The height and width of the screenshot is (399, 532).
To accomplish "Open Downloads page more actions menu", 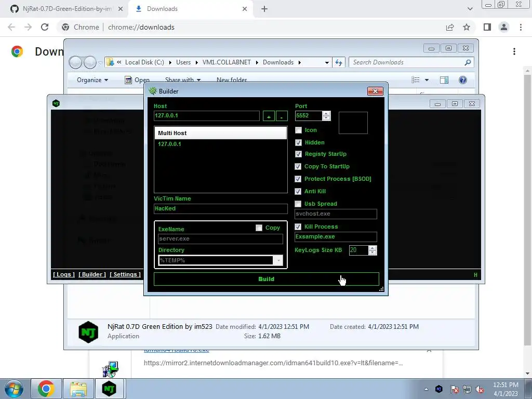I will [514, 51].
